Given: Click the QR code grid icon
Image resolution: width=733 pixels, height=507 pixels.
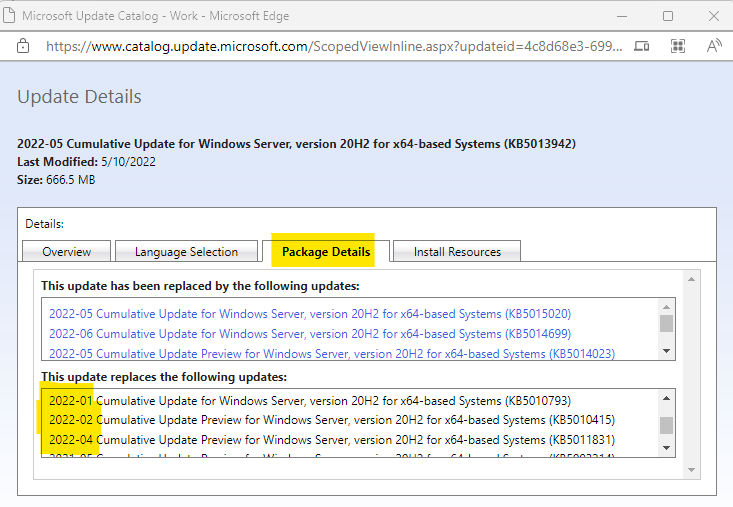Looking at the screenshot, I should (678, 46).
